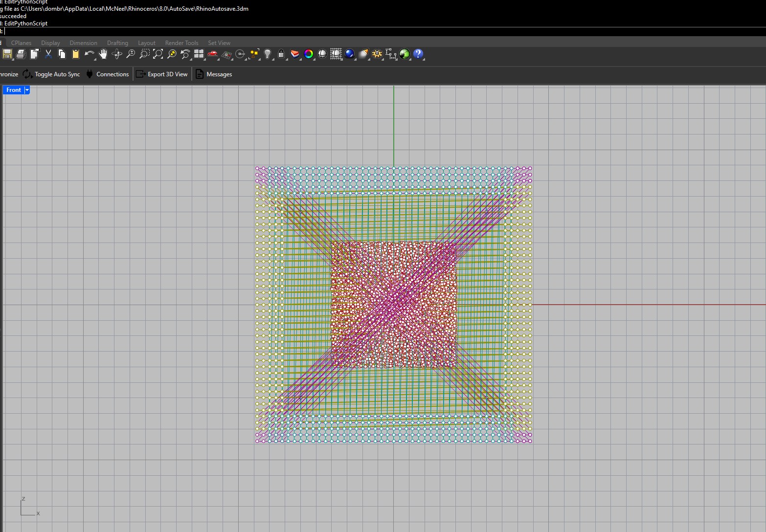Enable Toggle Auto Sync
The width and height of the screenshot is (766, 532).
(x=53, y=74)
